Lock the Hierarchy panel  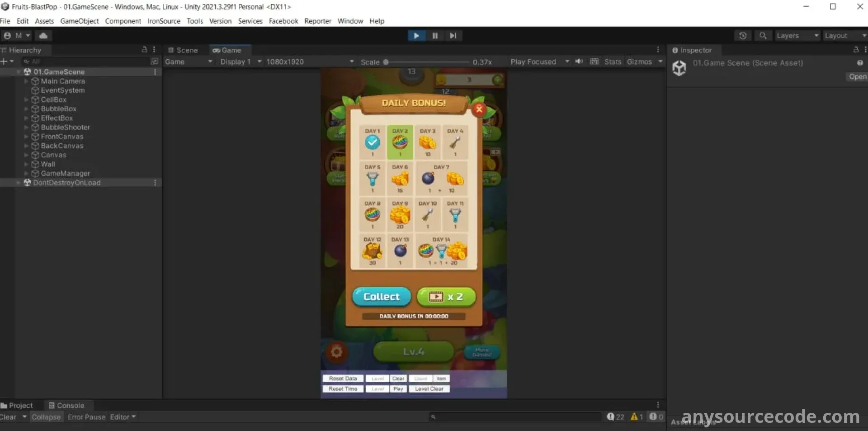click(144, 50)
